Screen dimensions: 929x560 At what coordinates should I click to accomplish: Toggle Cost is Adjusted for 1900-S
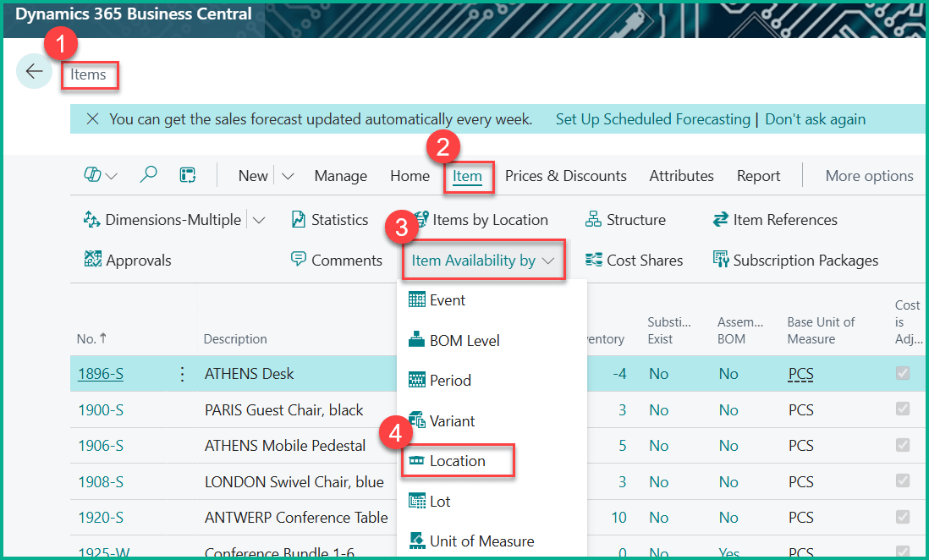(902, 409)
